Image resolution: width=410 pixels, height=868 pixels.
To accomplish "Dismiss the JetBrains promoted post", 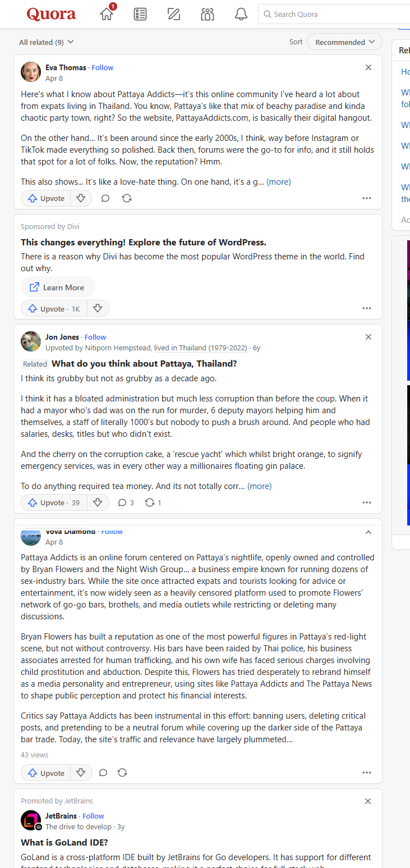I will (x=368, y=801).
